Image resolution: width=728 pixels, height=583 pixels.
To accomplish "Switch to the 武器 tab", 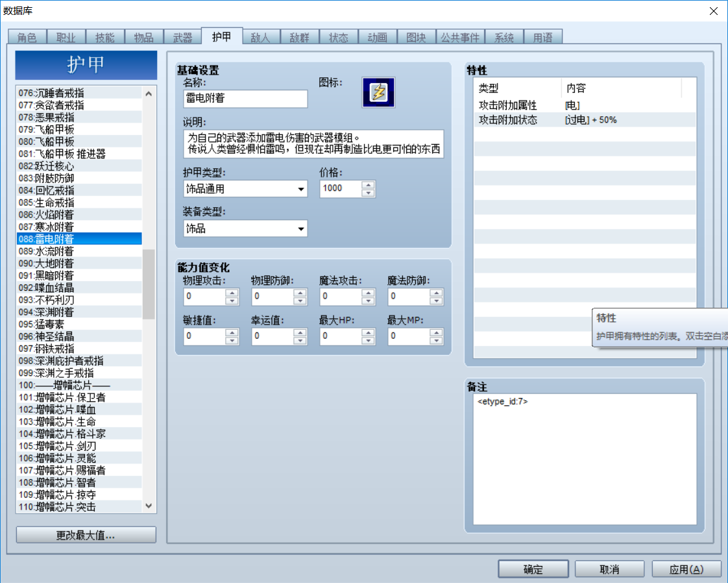I will pyautogui.click(x=182, y=37).
